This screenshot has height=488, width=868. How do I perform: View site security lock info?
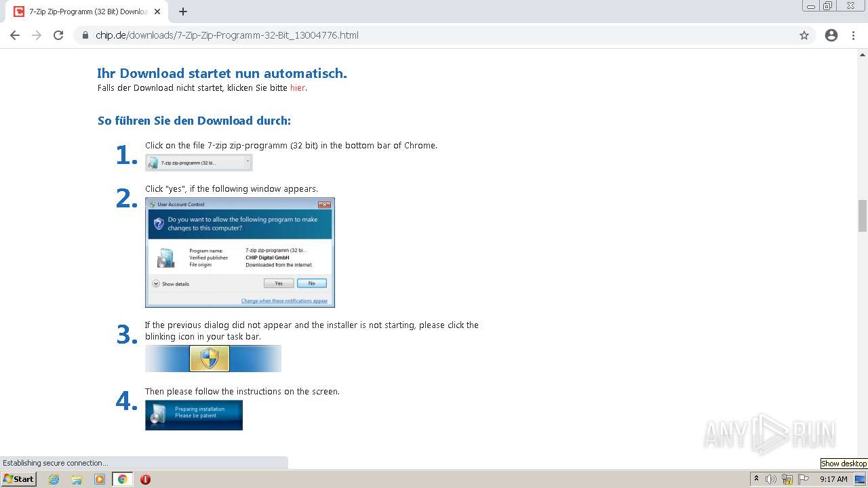pos(85,35)
